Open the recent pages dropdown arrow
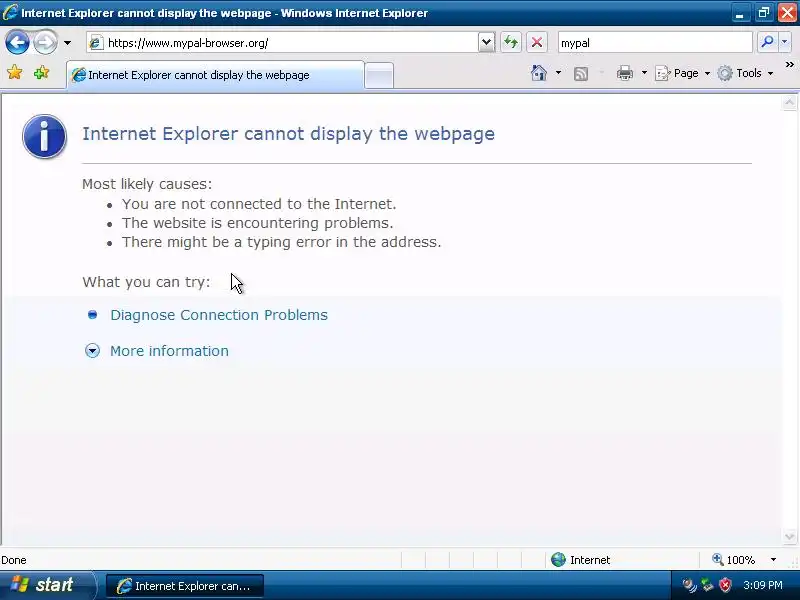This screenshot has height=600, width=800. point(67,43)
